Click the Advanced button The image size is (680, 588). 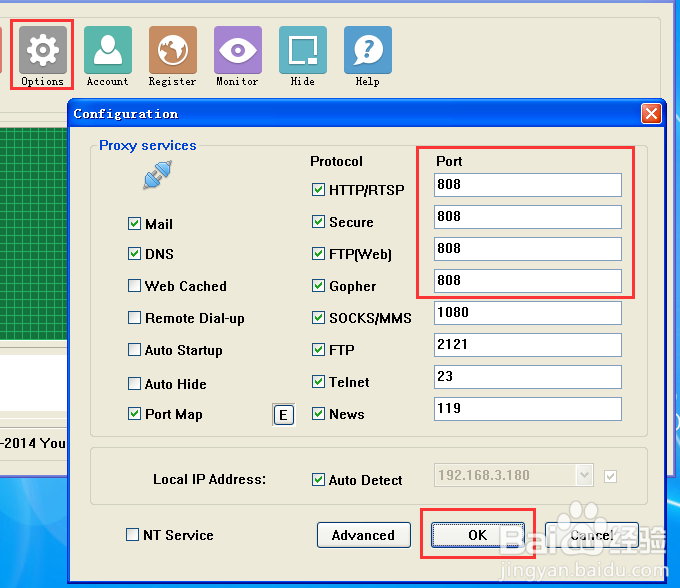[363, 535]
